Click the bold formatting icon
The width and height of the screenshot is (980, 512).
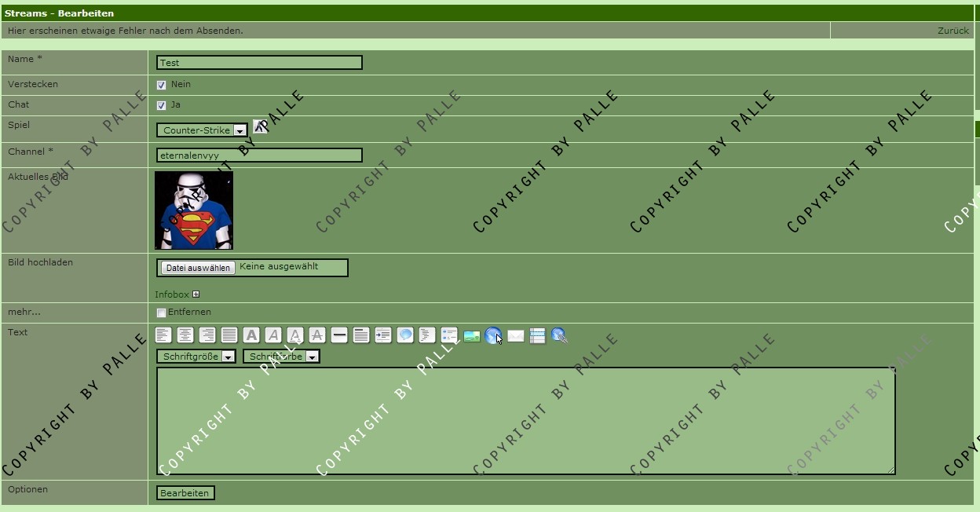tap(251, 335)
